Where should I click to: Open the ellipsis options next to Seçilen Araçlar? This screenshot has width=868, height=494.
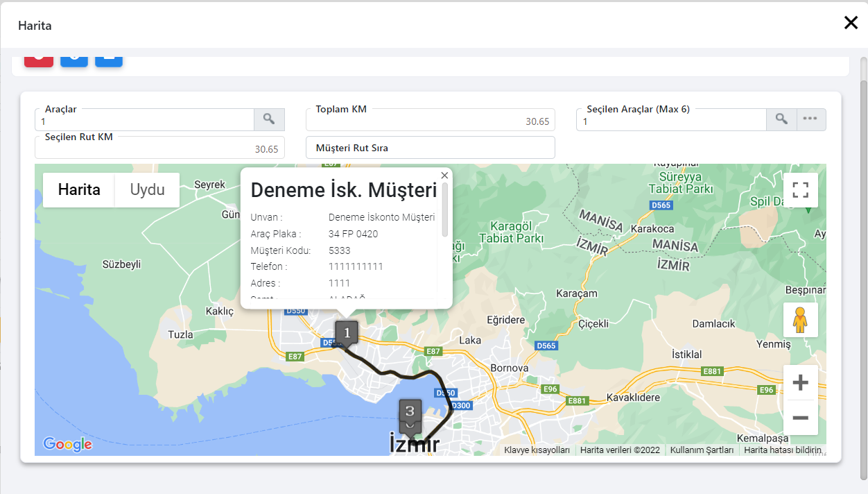coord(810,119)
